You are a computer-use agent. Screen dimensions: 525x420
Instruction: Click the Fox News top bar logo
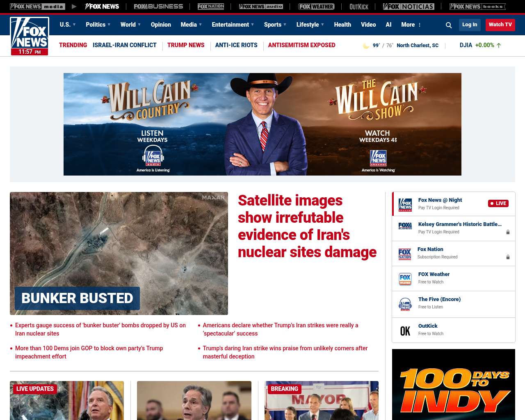pos(102,7)
